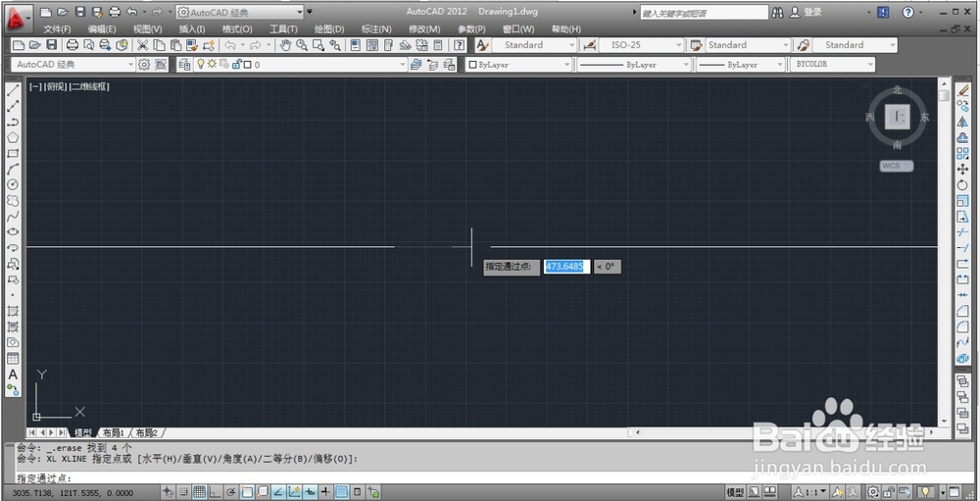
Task: Click the 模型 button in status bar
Action: point(735,492)
